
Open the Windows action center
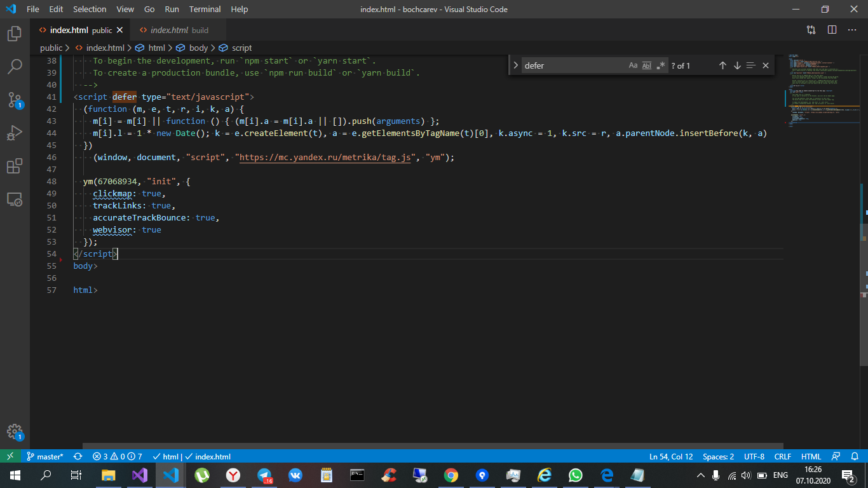click(848, 475)
